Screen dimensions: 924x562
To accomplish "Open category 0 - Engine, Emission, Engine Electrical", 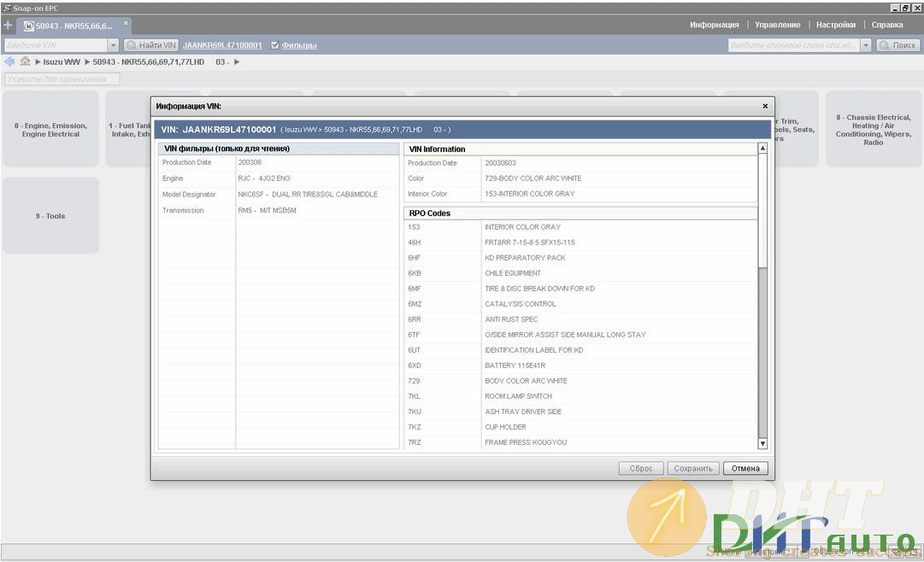I will point(50,130).
